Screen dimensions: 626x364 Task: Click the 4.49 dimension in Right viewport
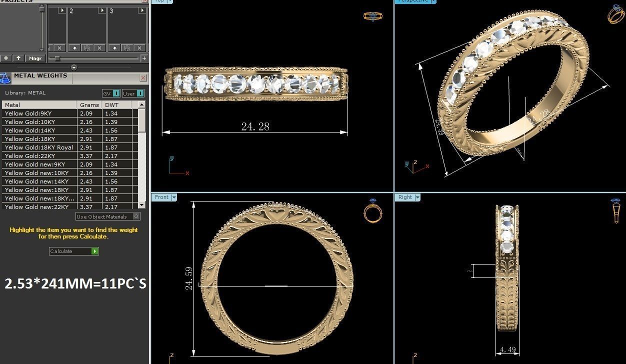507,349
